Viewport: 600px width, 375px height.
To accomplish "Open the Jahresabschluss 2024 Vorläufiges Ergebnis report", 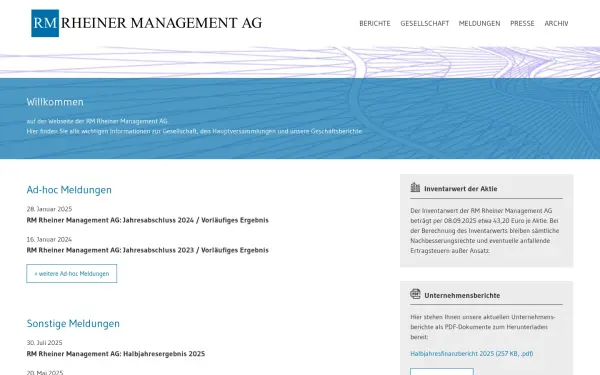I will [x=148, y=220].
